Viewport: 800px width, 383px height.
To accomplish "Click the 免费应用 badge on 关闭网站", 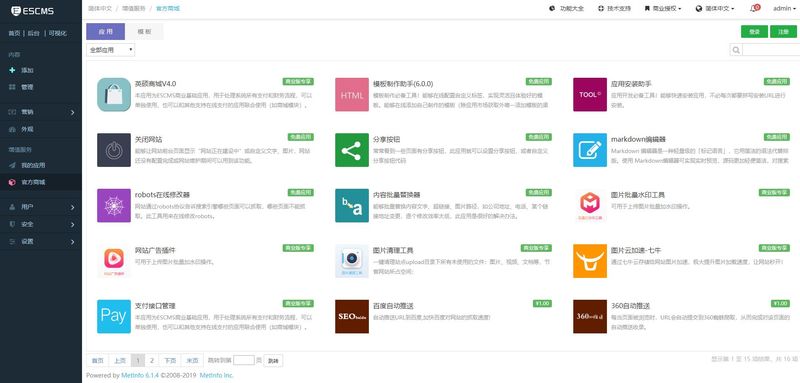I will pos(301,137).
